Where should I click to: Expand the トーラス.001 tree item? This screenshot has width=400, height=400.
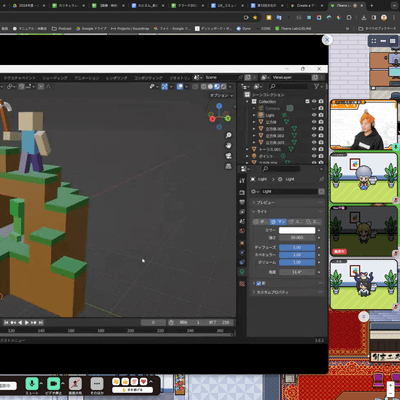click(247, 149)
